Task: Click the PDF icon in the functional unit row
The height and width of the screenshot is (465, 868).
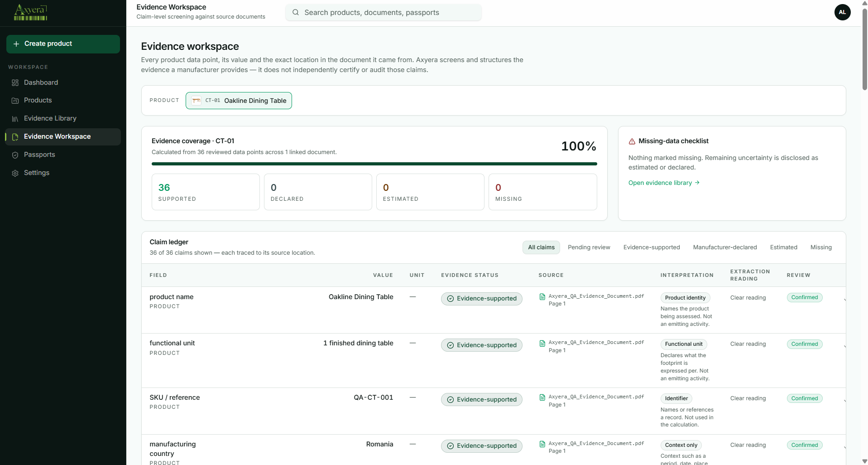Action: pyautogui.click(x=542, y=344)
